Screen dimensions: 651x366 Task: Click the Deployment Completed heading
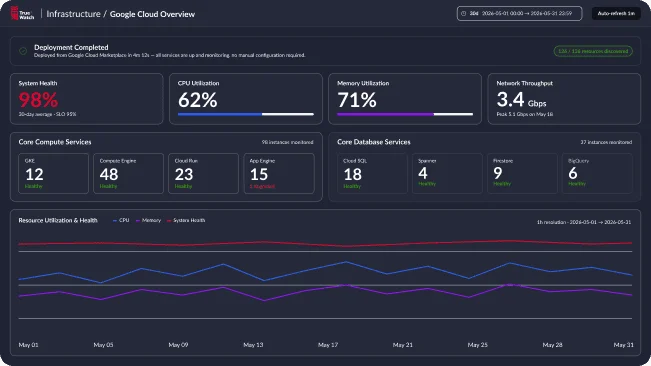tap(71, 47)
